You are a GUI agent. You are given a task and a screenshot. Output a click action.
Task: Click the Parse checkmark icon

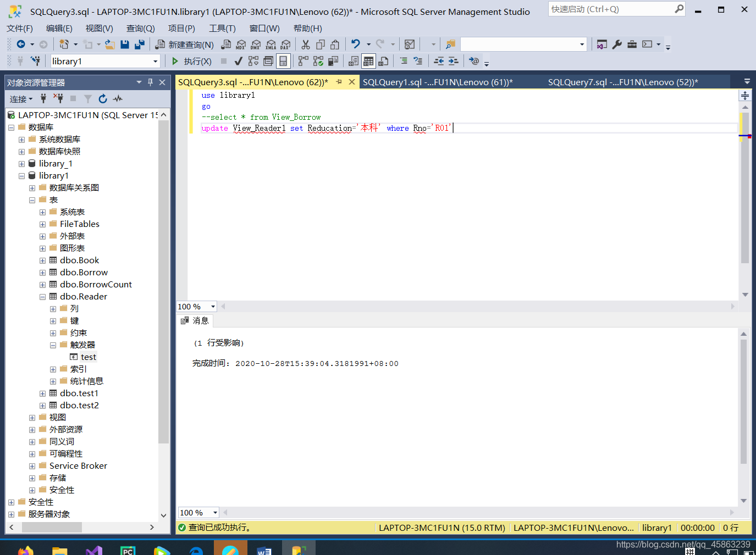click(x=239, y=61)
